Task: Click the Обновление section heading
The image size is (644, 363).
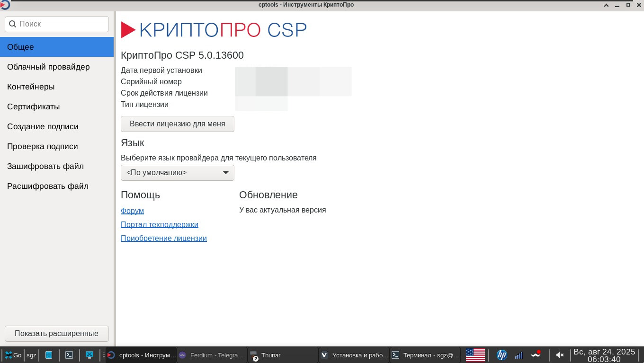Action: point(268,195)
